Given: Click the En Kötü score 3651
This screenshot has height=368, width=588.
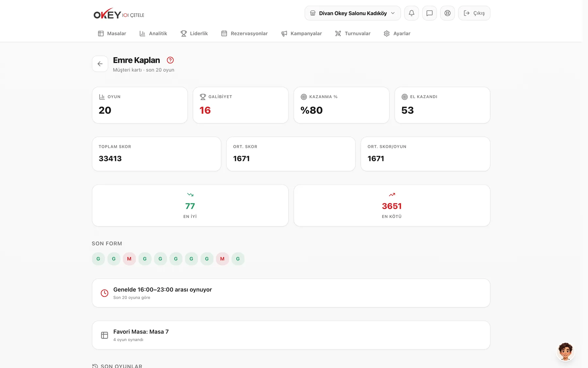Looking at the screenshot, I should pos(392,206).
